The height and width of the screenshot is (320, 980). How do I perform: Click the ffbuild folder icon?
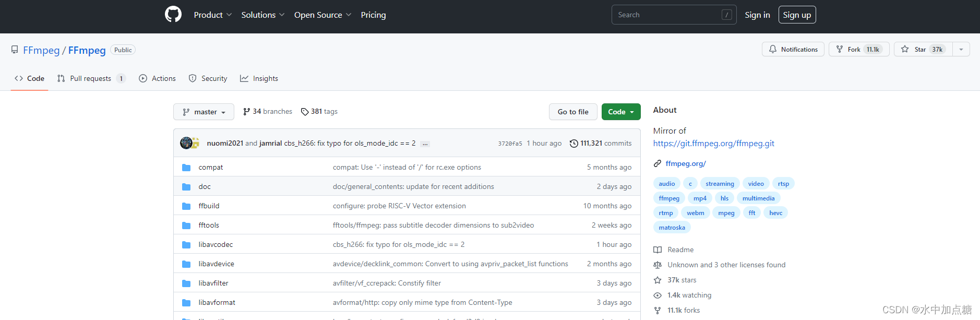click(x=186, y=206)
